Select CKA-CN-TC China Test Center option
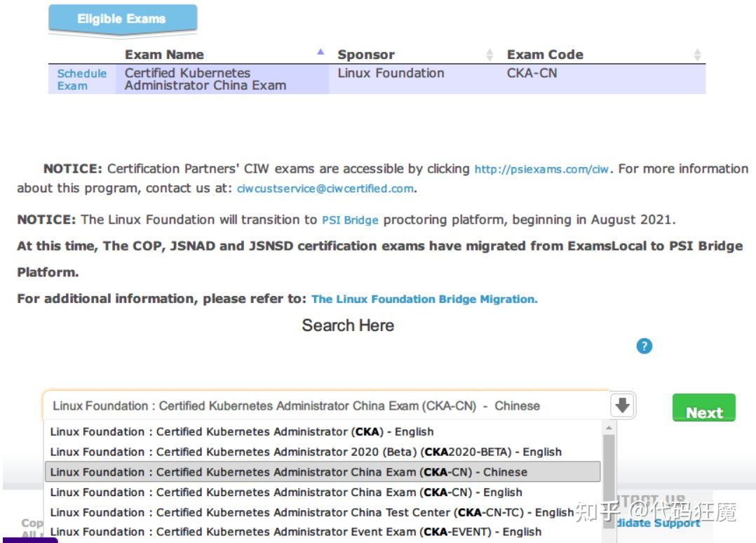This screenshot has width=756, height=543. coord(312,512)
